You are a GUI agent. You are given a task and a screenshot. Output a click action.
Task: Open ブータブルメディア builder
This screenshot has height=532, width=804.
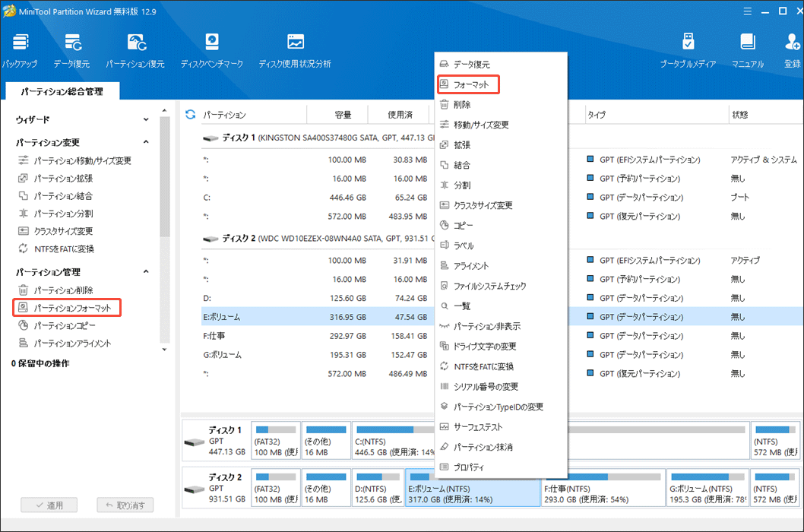pos(688,51)
